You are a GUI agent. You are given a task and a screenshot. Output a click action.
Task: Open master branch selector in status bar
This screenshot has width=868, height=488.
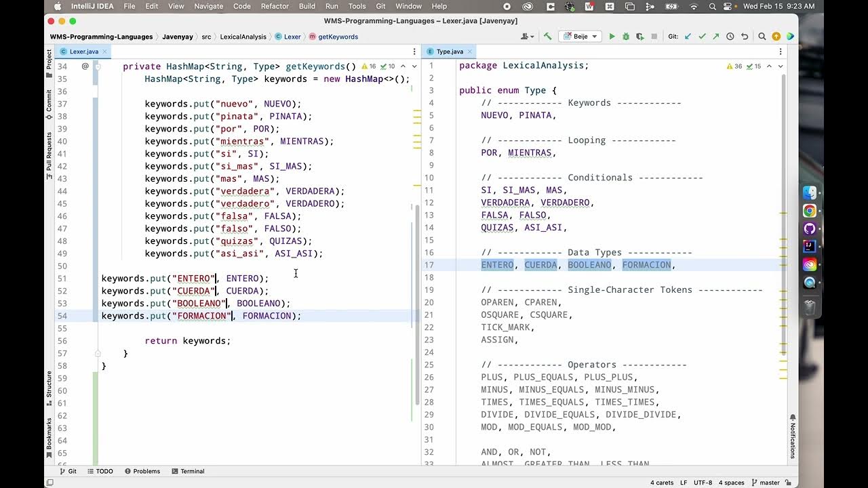766,483
